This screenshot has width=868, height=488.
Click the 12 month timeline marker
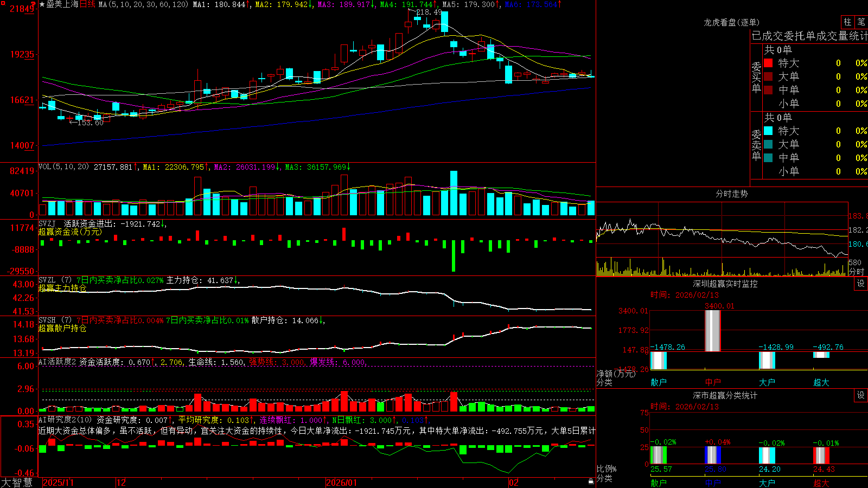122,483
